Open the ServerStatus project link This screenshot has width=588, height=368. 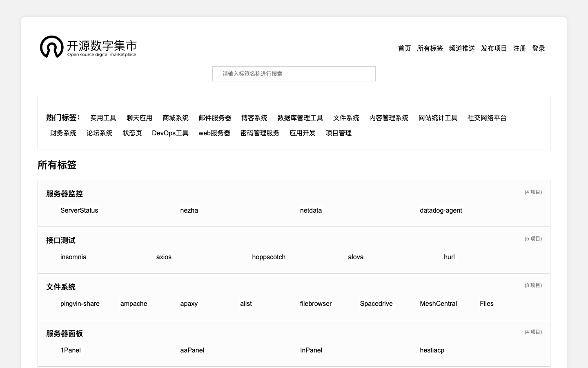point(79,210)
